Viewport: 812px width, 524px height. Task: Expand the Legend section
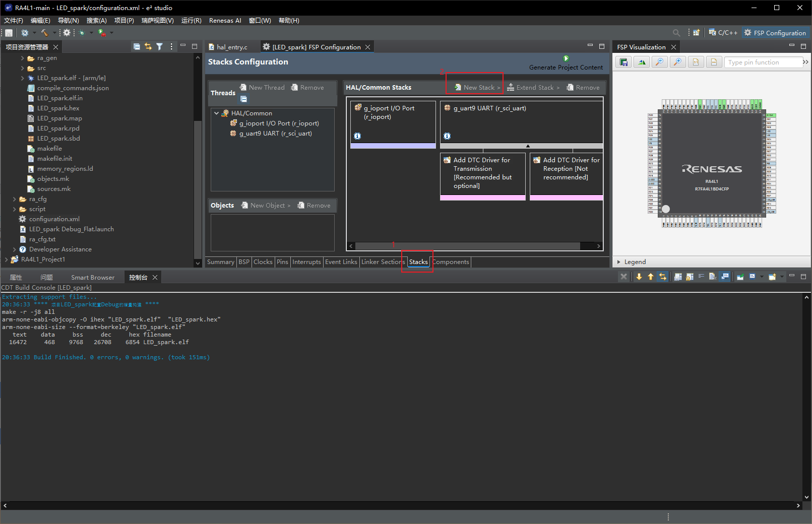(619, 262)
